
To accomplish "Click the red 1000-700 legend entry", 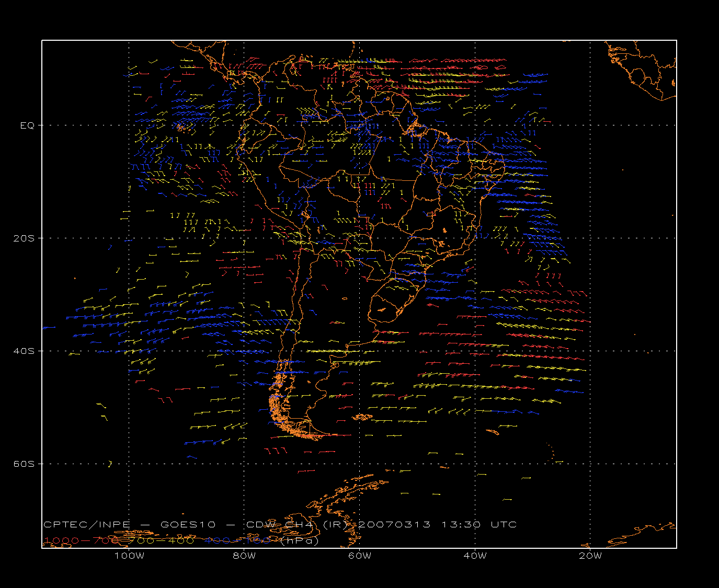I will [x=82, y=540].
